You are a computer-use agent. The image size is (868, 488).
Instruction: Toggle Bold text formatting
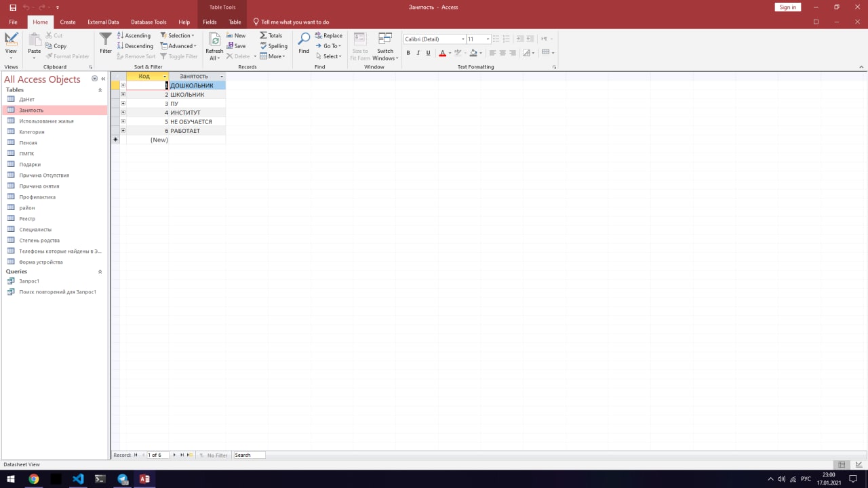point(408,53)
